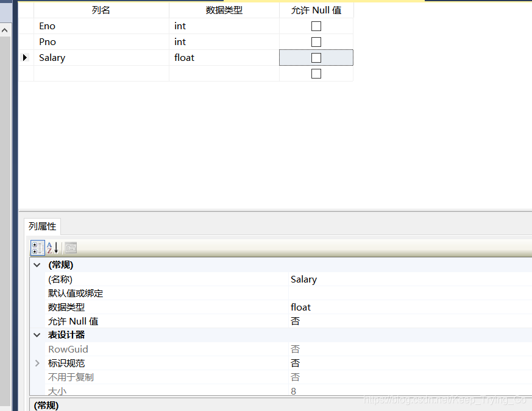The width and height of the screenshot is (532, 411).
Task: Open the Property Pages icon
Action: tap(71, 248)
